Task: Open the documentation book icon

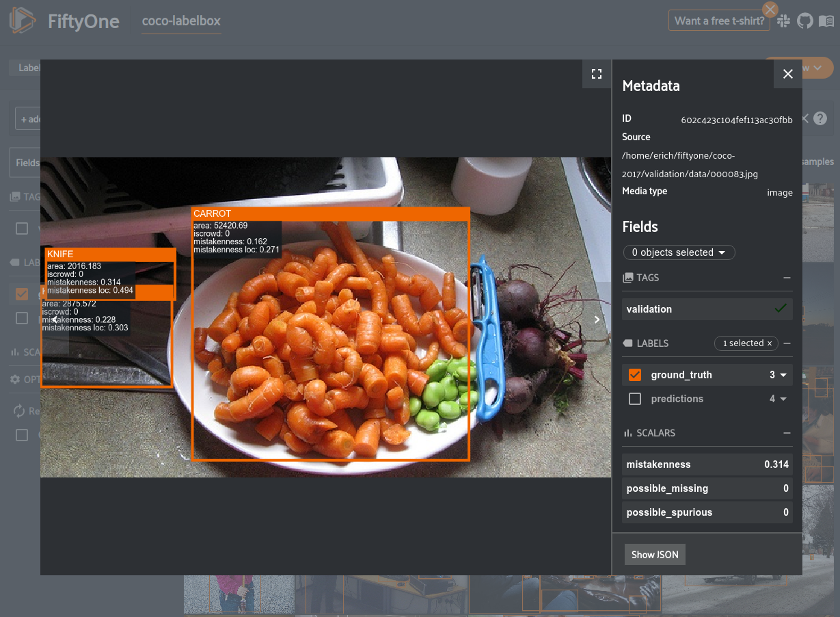Action: coord(826,21)
